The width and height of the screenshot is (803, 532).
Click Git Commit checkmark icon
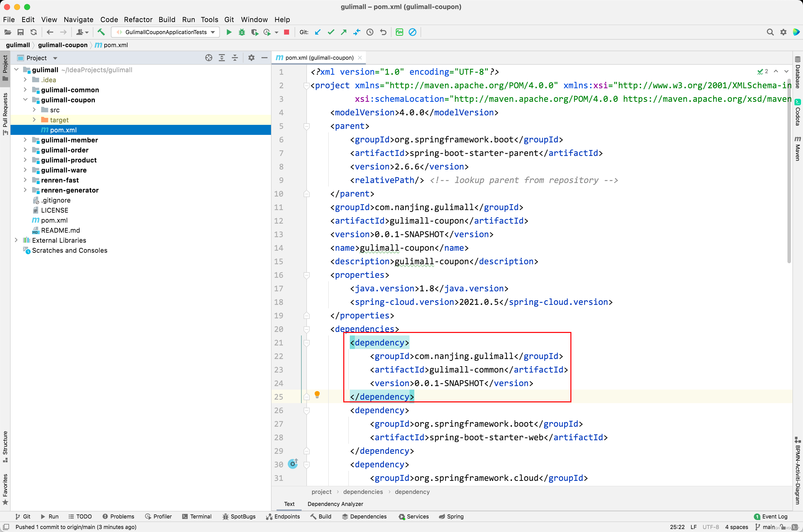331,32
